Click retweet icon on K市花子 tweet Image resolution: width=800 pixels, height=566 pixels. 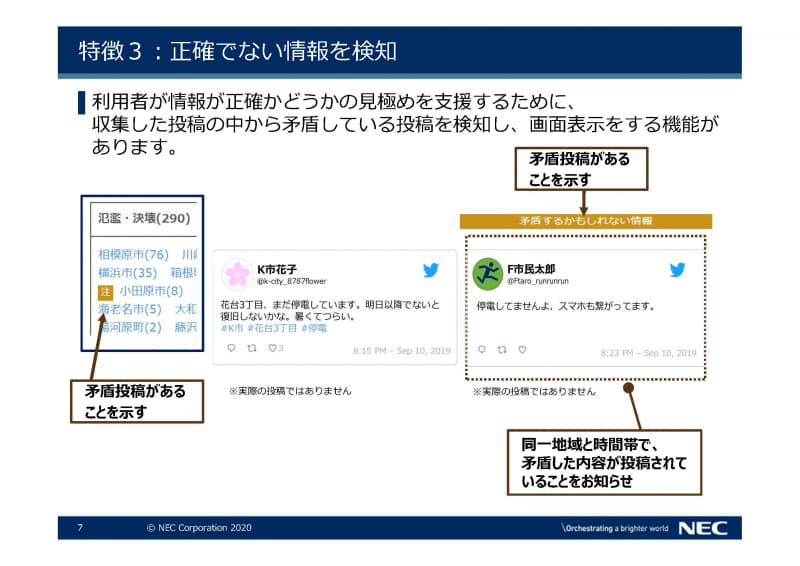[252, 348]
